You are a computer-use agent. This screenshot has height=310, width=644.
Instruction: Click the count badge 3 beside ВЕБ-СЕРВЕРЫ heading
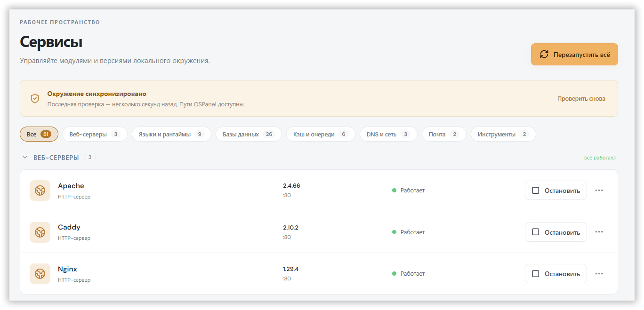coord(90,157)
